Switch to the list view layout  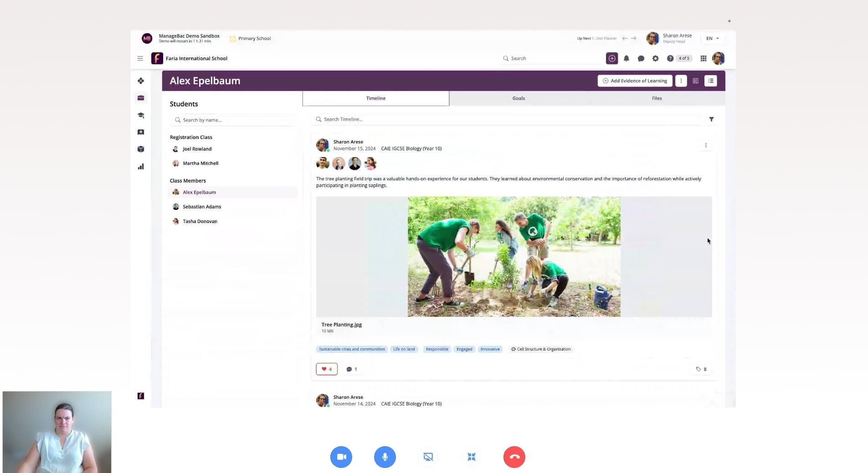pyautogui.click(x=710, y=81)
